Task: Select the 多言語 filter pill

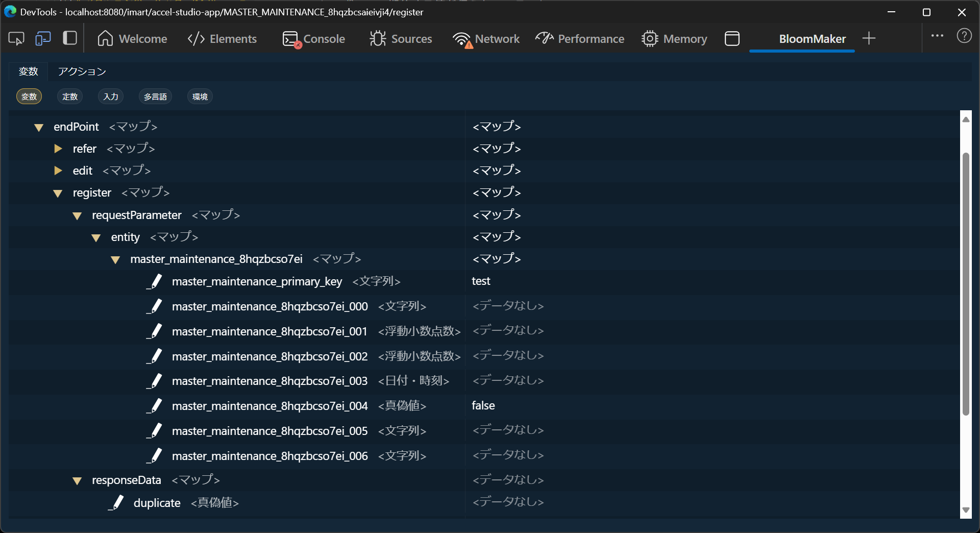Action: coord(155,96)
